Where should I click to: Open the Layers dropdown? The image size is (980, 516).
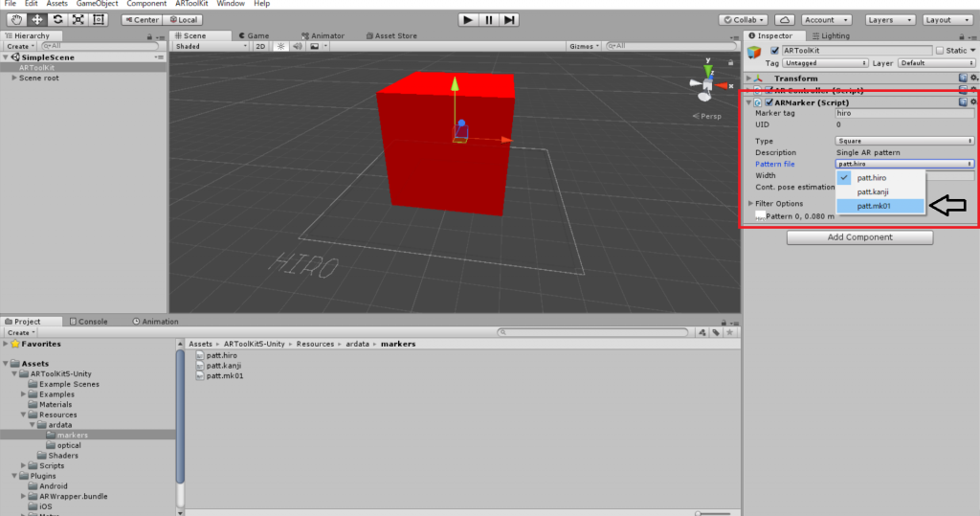point(886,19)
